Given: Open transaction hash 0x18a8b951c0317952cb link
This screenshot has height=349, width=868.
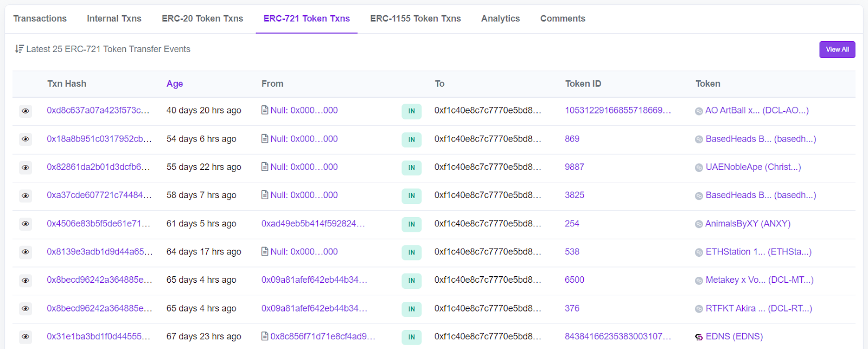Looking at the screenshot, I should 99,139.
